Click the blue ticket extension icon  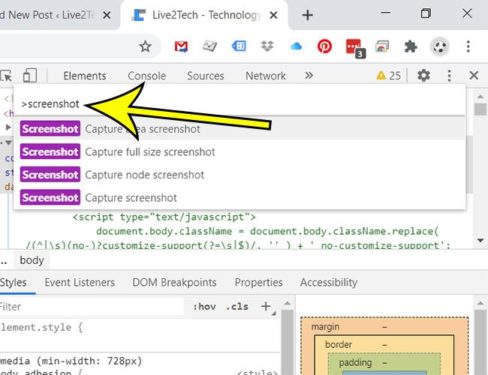pos(239,46)
